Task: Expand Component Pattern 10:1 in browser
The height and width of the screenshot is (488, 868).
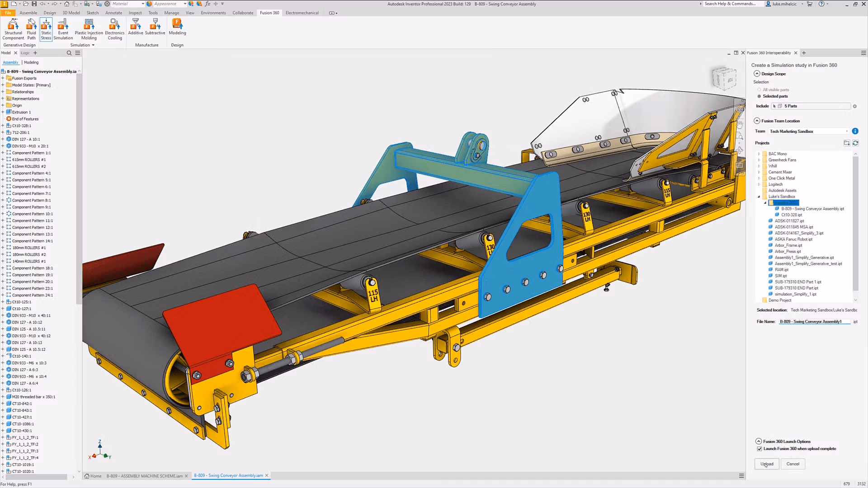Action: (x=3, y=214)
